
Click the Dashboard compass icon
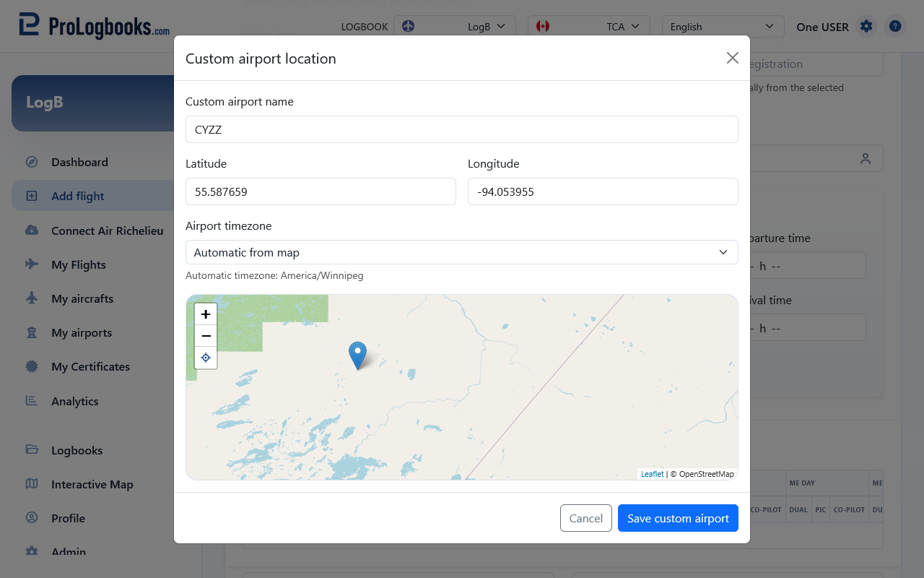tap(32, 162)
